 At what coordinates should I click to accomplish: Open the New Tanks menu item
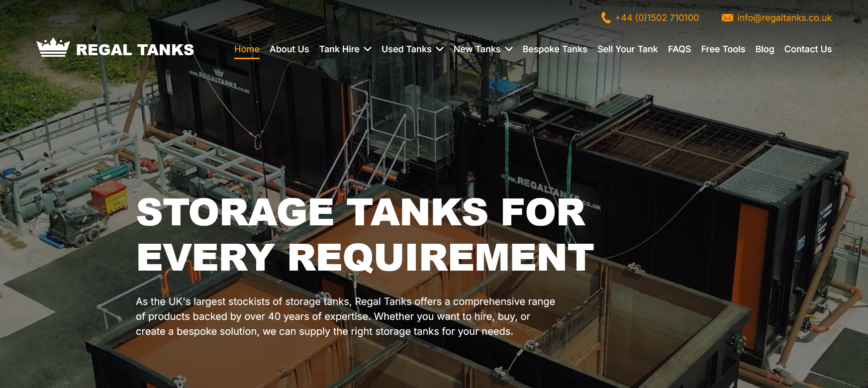477,49
